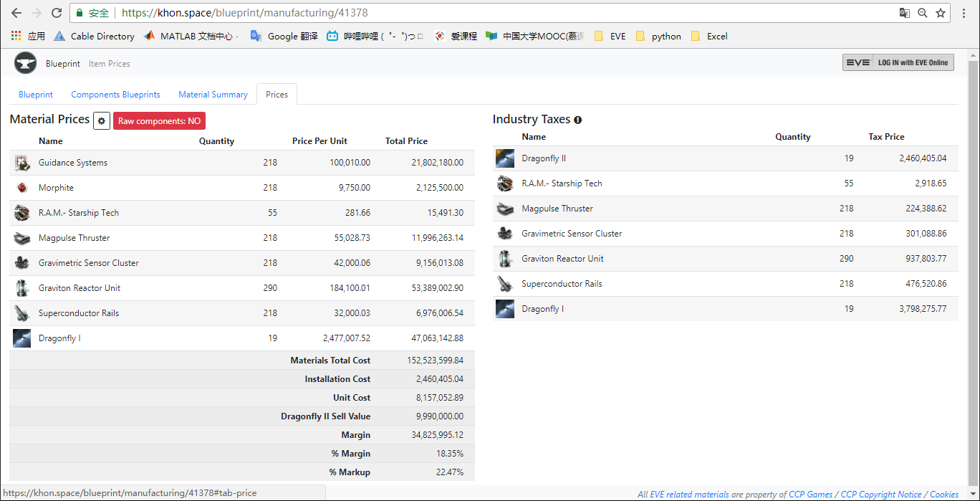Viewport: 980px width, 501px height.
Task: Click the % Markup value 22.47%
Action: pos(451,472)
